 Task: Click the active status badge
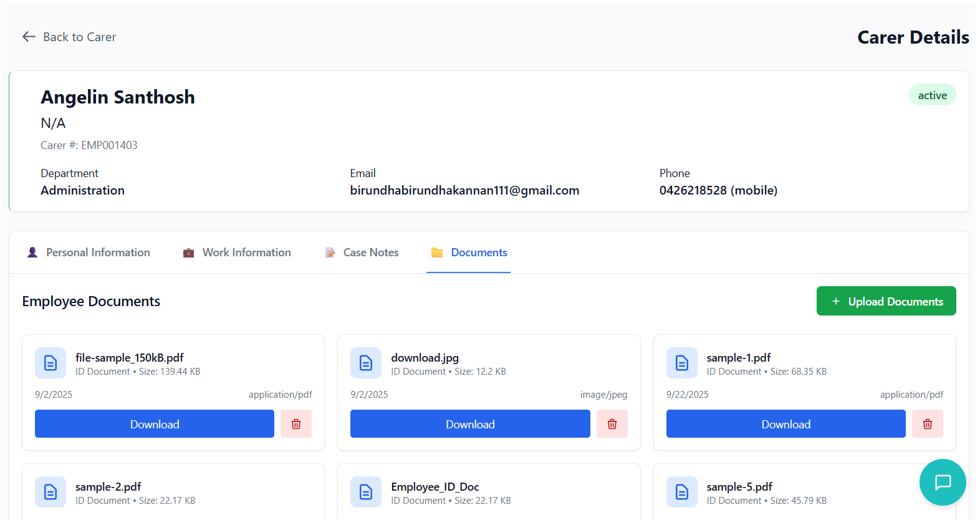[932, 95]
